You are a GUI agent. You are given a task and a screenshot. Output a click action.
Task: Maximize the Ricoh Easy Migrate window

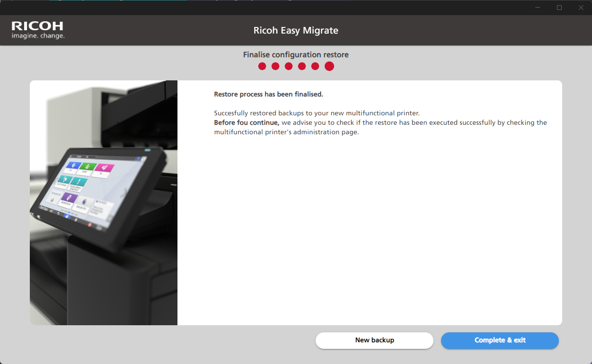tap(559, 8)
